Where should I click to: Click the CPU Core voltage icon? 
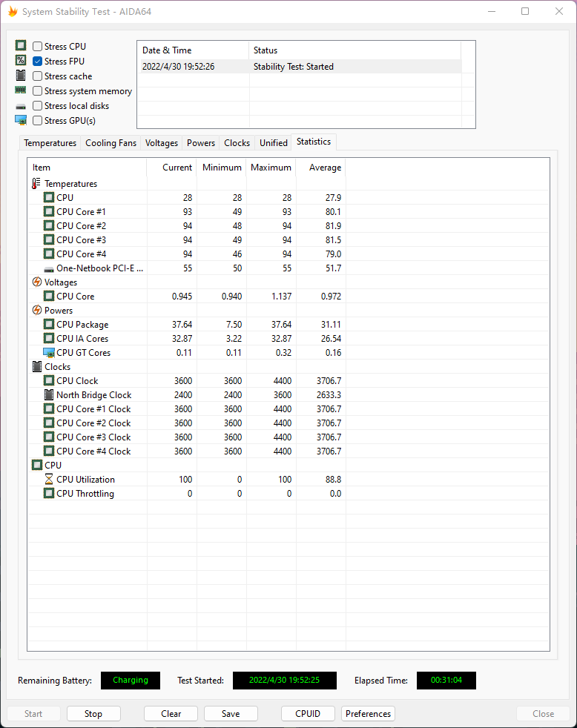(x=49, y=296)
